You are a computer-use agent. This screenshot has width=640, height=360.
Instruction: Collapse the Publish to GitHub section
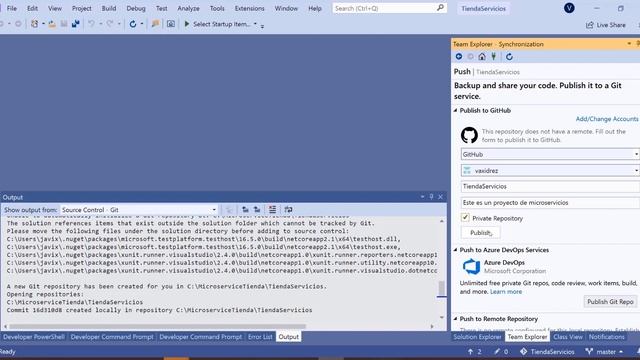click(x=456, y=111)
